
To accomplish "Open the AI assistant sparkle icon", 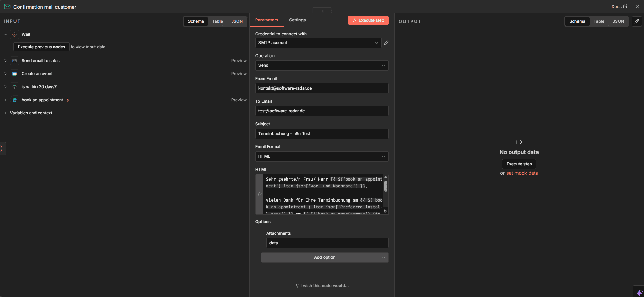I will pos(639,292).
